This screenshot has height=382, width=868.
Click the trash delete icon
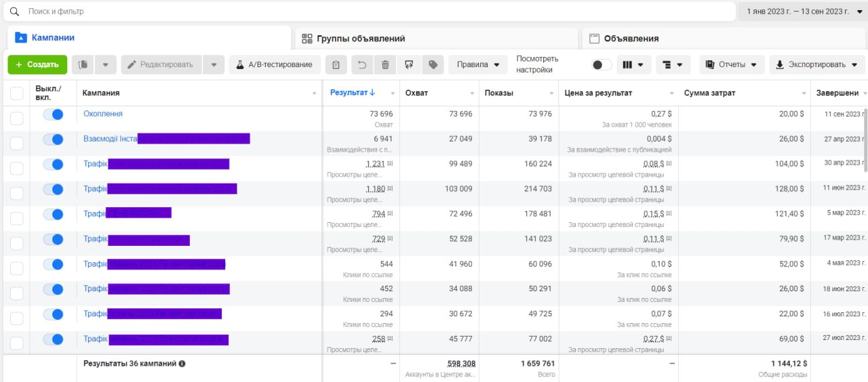pos(385,65)
